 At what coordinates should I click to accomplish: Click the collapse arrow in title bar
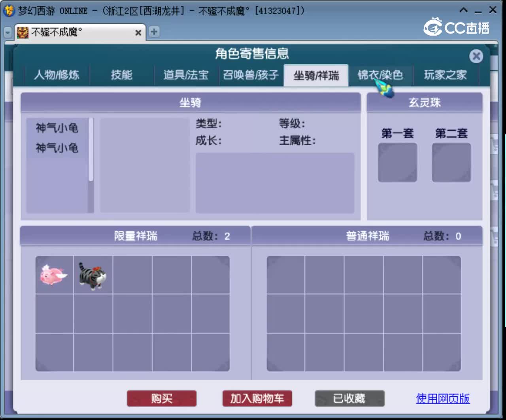pyautogui.click(x=464, y=10)
